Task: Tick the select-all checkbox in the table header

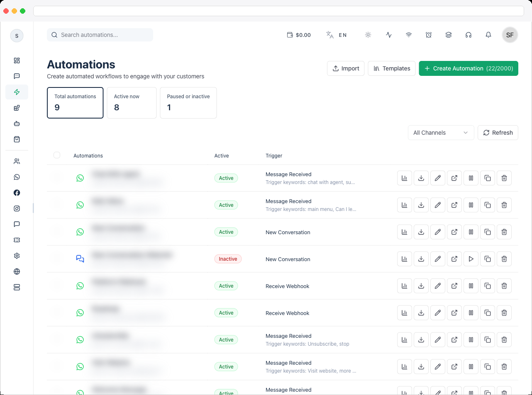Action: pos(57,155)
